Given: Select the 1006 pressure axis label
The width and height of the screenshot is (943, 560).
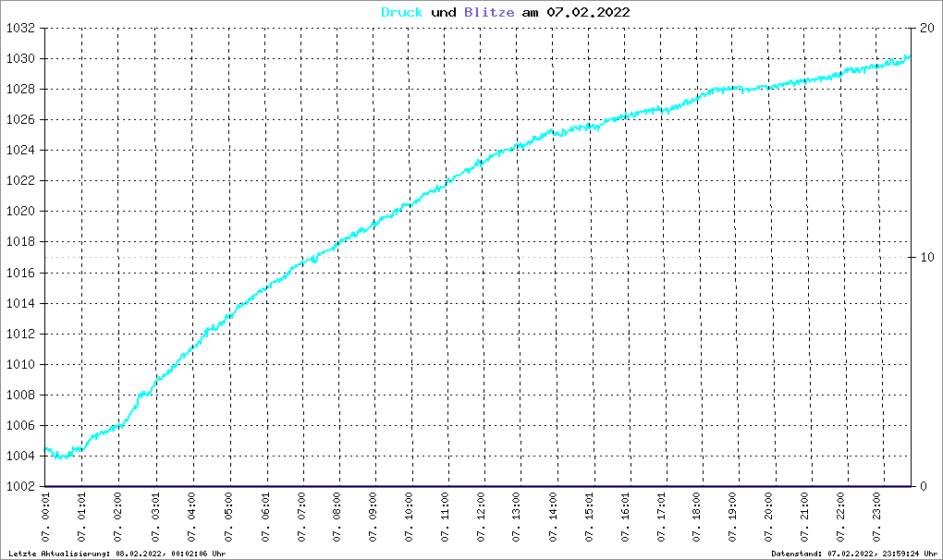Looking at the screenshot, I should [20, 425].
